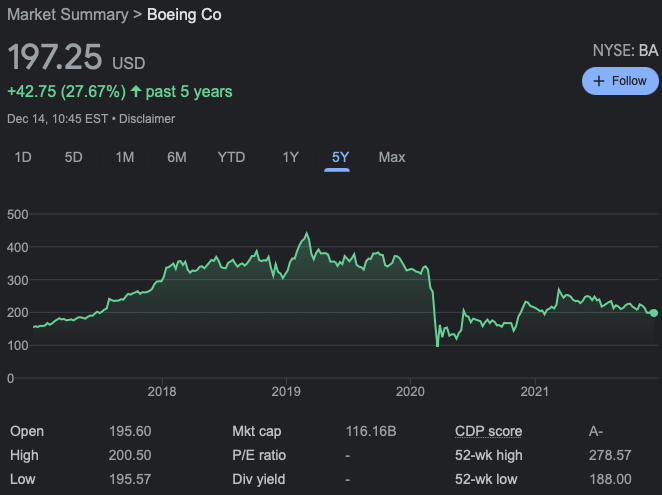Select the 1D time range tab
Screen dimensions: 662x495
point(22,157)
